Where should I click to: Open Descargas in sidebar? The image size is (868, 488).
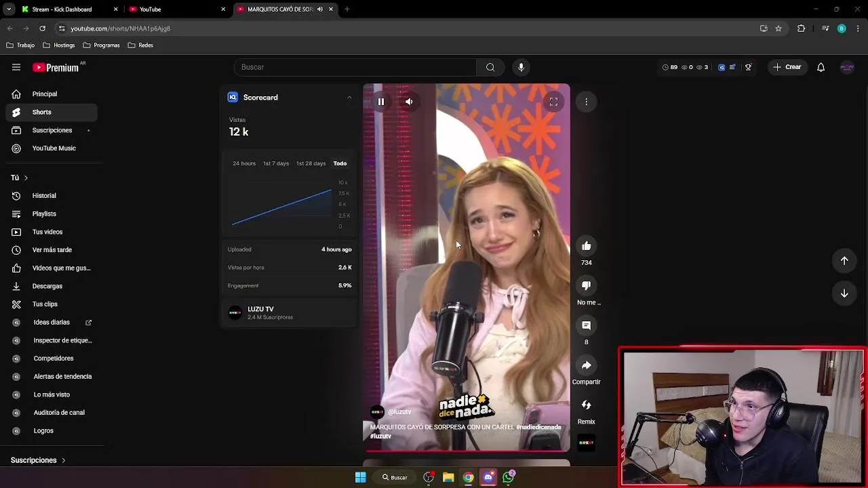[52, 286]
